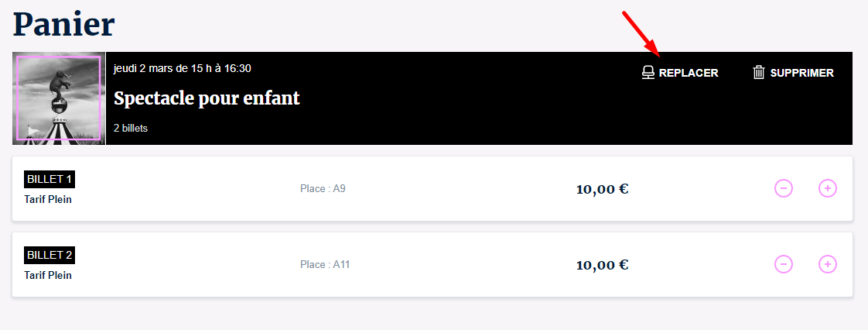Select the BILLET 1 black label
Screen dimensions: 868x330
50,180
